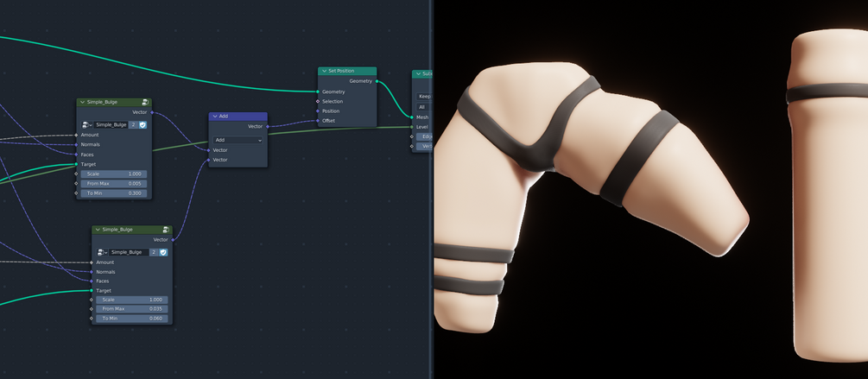Screen dimensions: 868x379
Task: Click Amount socket on node with From Max 0.005
Action: coord(76,135)
